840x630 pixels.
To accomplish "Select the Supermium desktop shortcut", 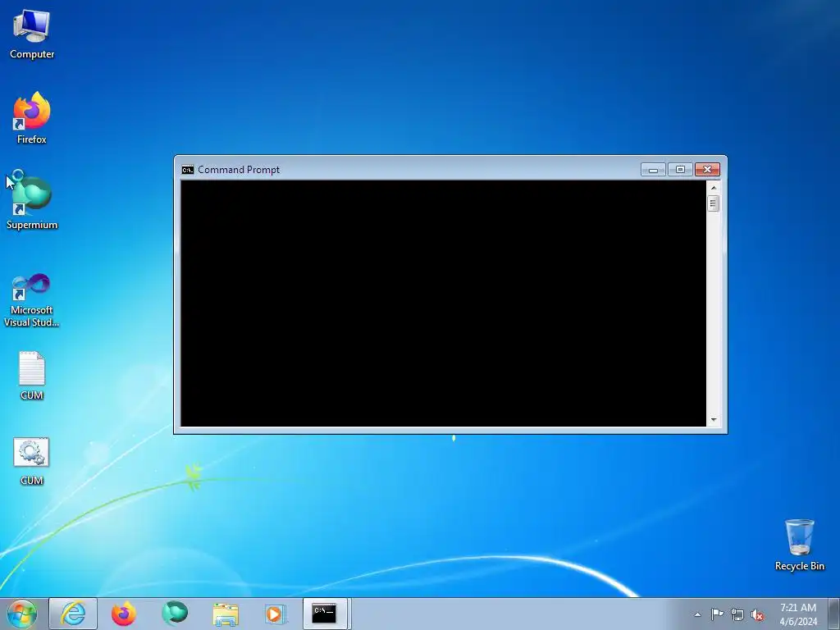I will (x=32, y=202).
